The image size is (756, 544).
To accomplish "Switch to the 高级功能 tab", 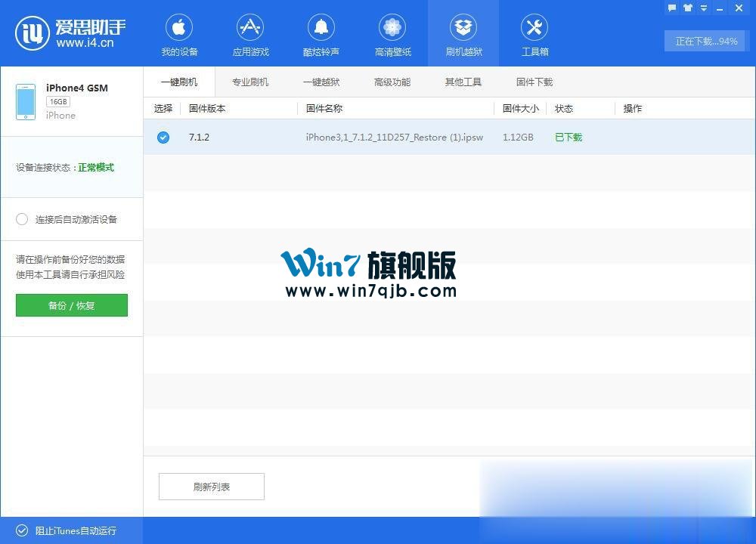I will click(392, 82).
